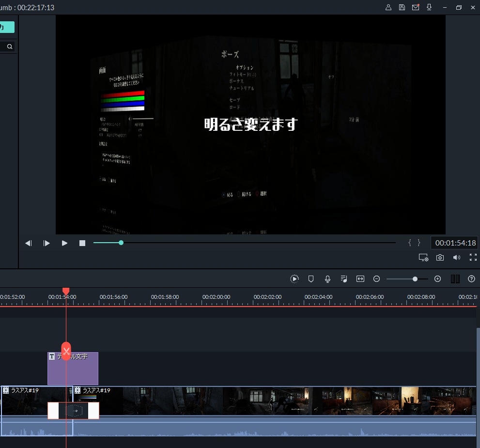Play the preview video
Screen dimensions: 480x448
(x=64, y=243)
